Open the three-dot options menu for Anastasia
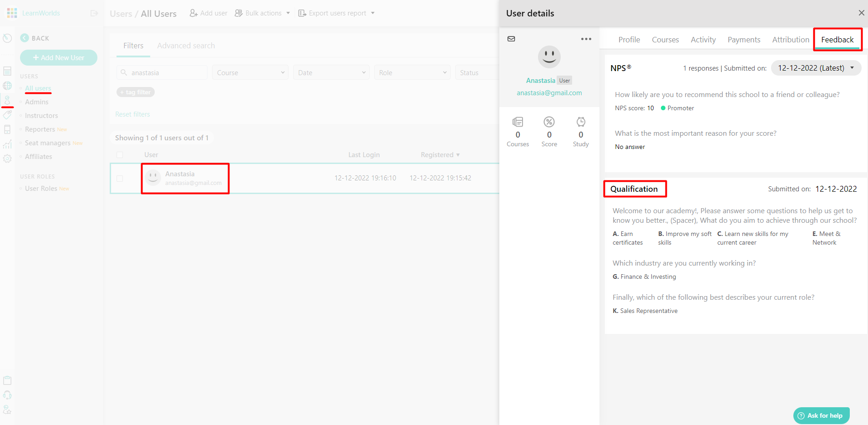The width and height of the screenshot is (868, 425). tap(586, 39)
